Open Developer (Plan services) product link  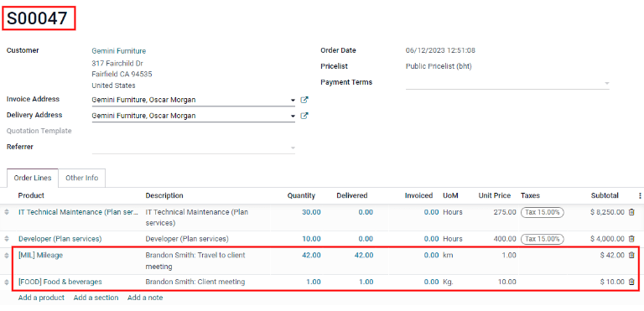60,239
